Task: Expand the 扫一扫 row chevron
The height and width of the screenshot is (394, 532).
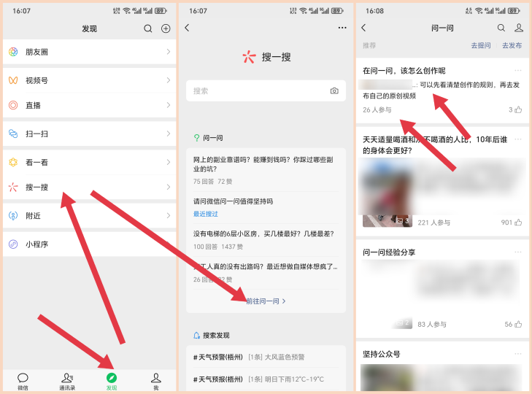Action: [x=169, y=134]
